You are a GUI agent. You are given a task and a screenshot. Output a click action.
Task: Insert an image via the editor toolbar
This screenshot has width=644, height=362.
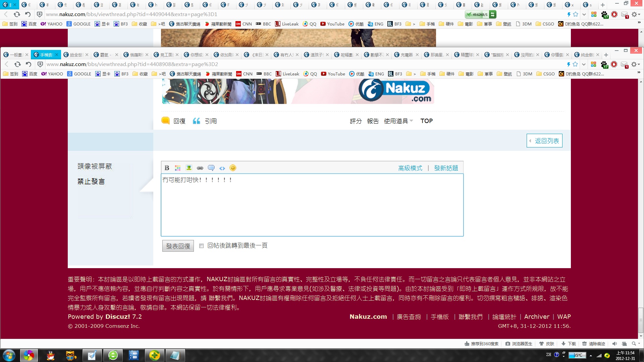[189, 168]
